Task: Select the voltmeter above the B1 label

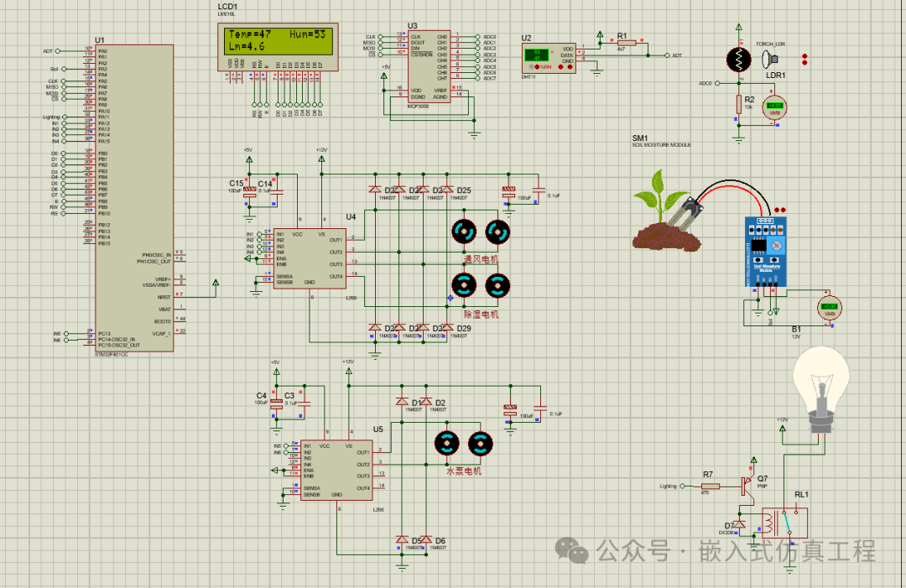Action: coord(830,308)
